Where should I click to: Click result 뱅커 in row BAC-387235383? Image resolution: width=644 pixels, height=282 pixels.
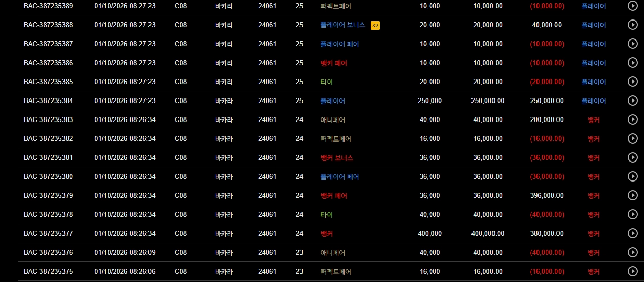[x=594, y=120]
